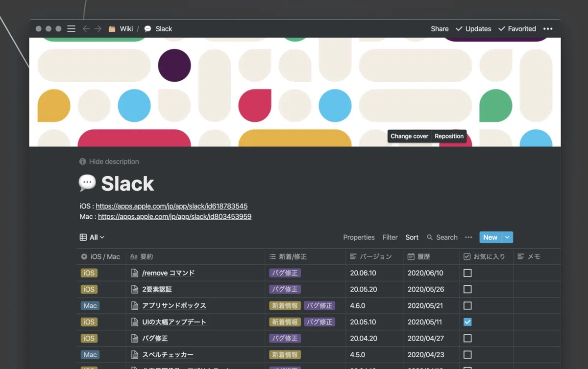Image resolution: width=588 pixels, height=369 pixels.
Task: Click the page icon for アプリサンドボックス row
Action: pyautogui.click(x=135, y=306)
